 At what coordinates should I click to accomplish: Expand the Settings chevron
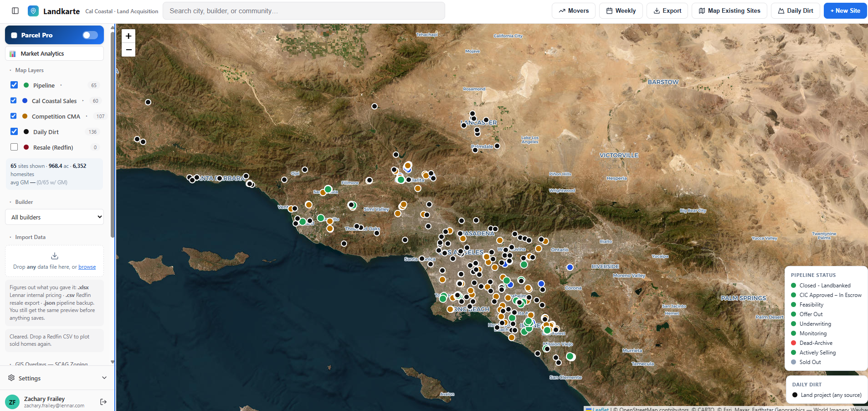[104, 378]
